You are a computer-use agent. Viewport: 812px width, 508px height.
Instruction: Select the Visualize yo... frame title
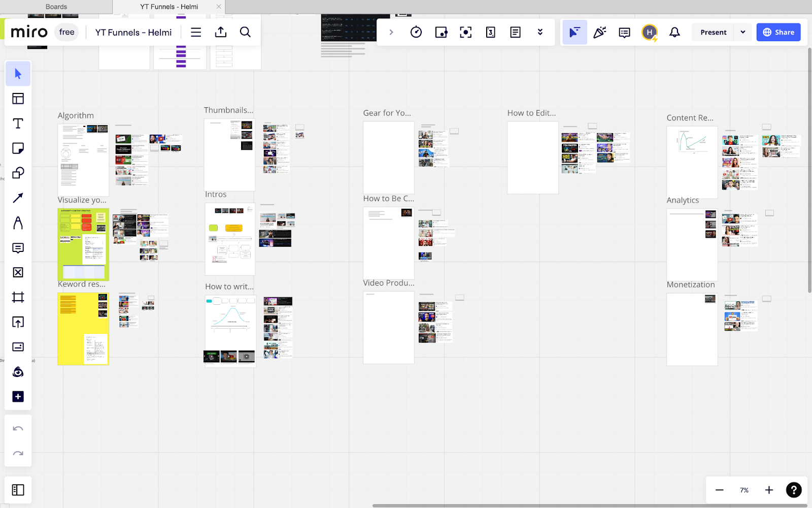pos(82,200)
